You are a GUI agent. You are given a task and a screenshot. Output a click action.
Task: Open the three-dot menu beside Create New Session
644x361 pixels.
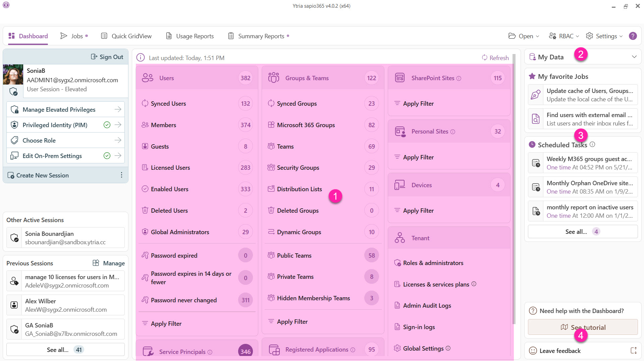[x=121, y=175]
